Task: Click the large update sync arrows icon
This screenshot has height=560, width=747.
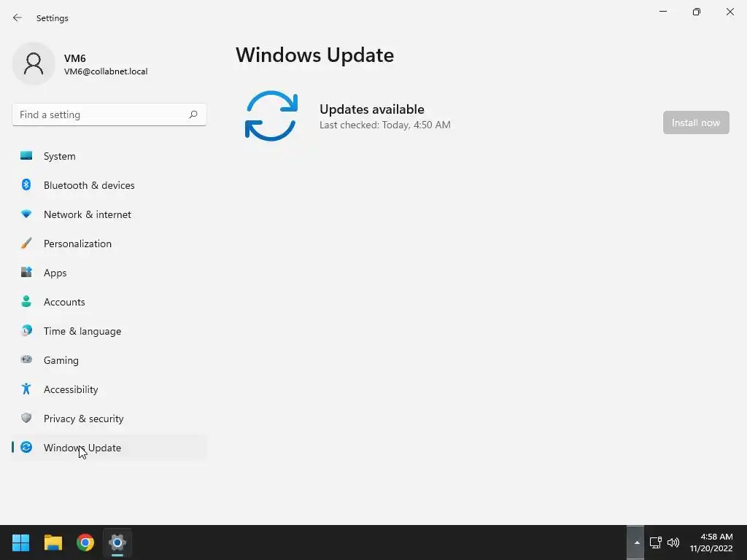Action: [271, 116]
